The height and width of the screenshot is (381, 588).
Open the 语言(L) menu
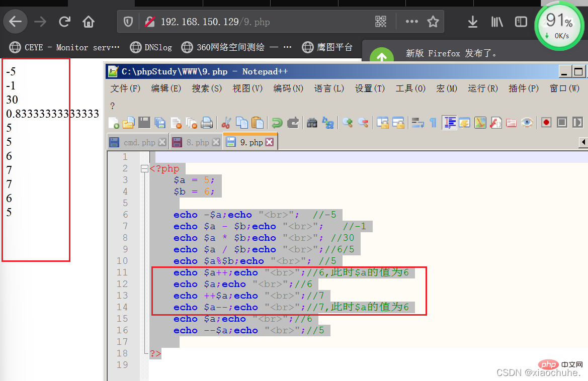pos(329,88)
